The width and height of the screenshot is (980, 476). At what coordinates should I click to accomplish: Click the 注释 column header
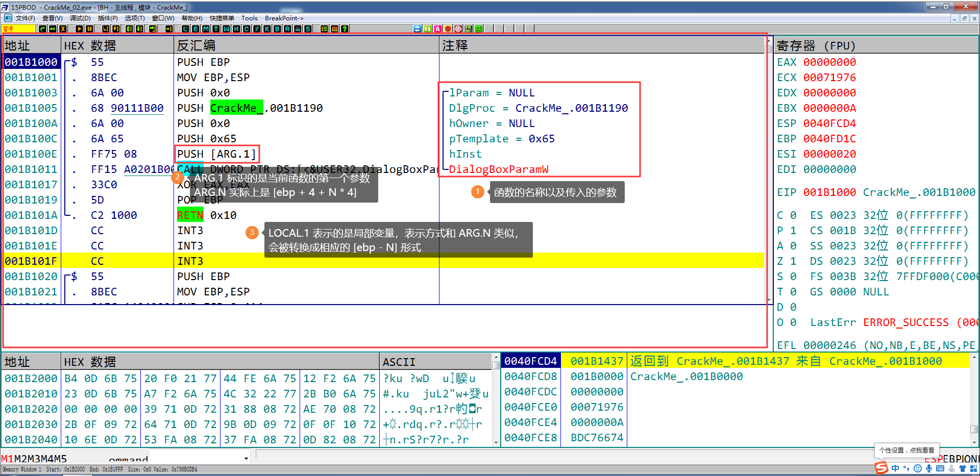pyautogui.click(x=602, y=45)
